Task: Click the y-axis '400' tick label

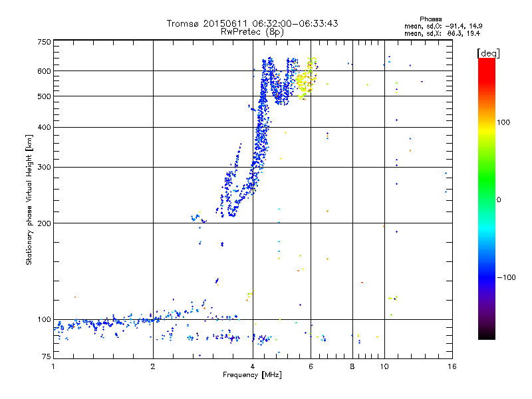Action: coord(44,128)
